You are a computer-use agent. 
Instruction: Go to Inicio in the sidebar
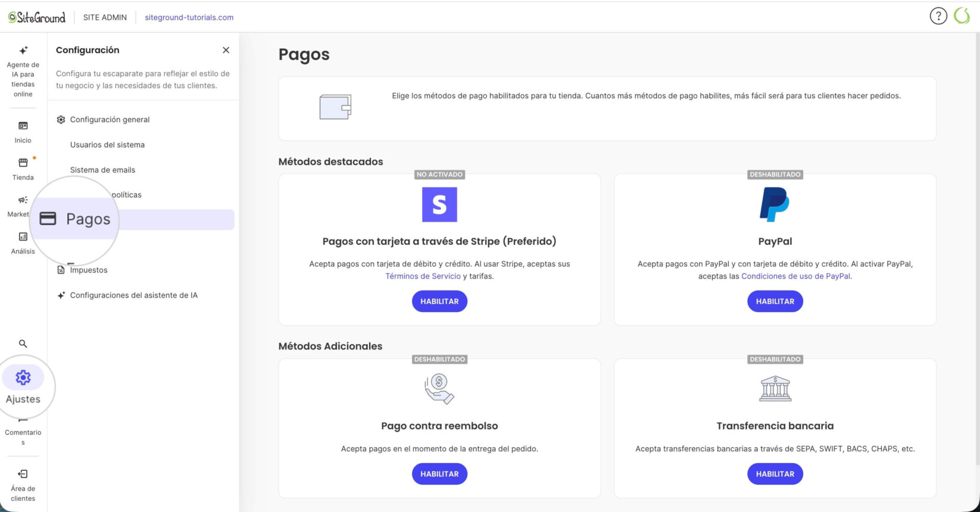point(23,132)
